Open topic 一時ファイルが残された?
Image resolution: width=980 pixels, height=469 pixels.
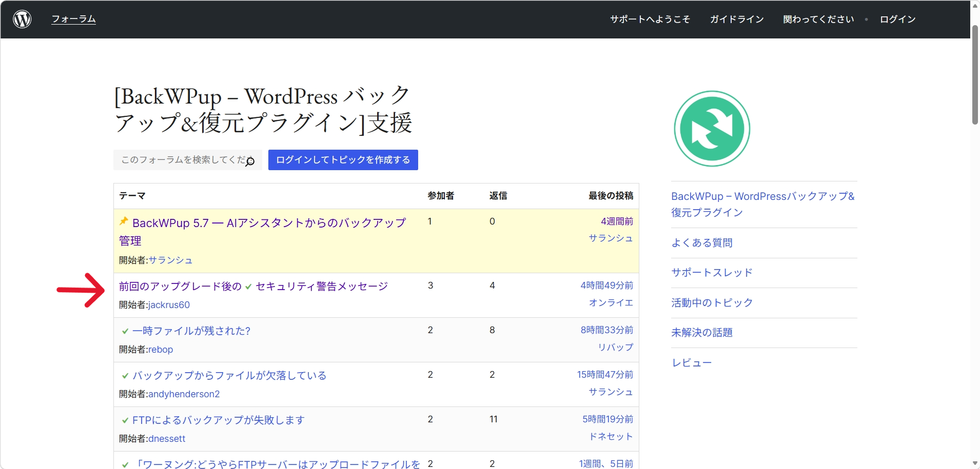click(x=191, y=331)
